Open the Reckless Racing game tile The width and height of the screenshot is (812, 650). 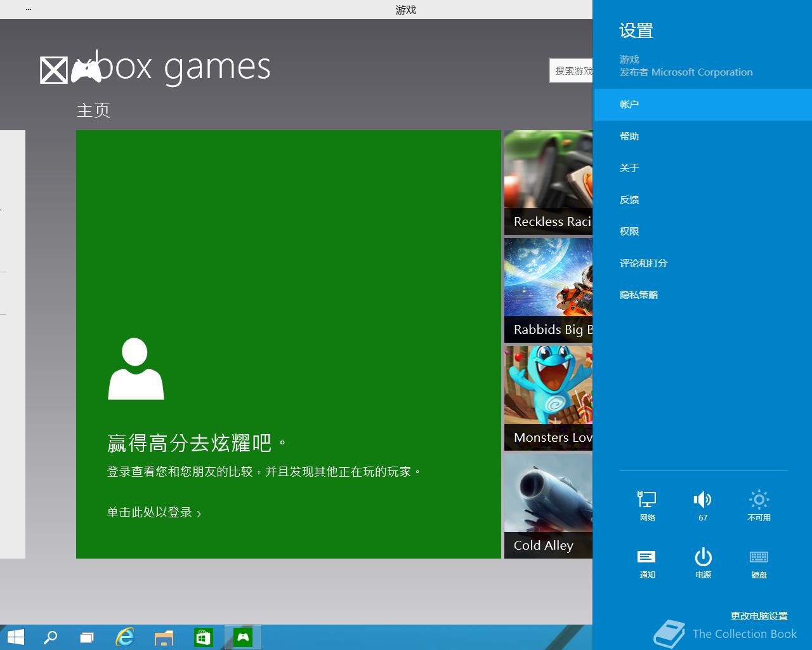[548, 183]
